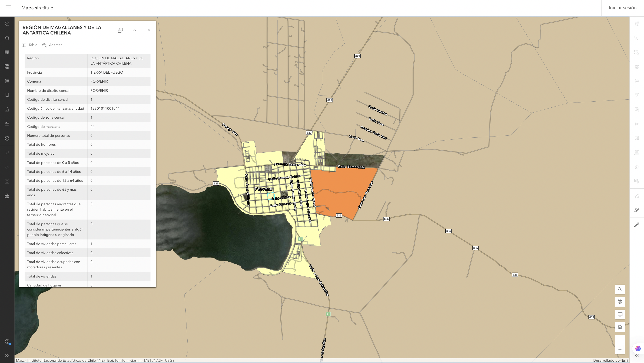
Task: Open the hamburger main menu
Action: pyautogui.click(x=8, y=8)
